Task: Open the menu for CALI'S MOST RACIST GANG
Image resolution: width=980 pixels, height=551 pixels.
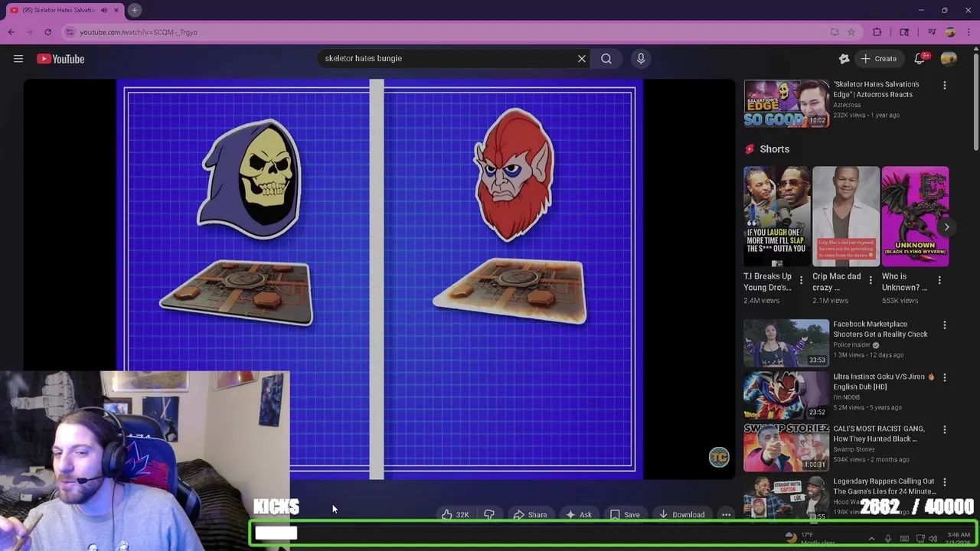Action: pos(944,429)
